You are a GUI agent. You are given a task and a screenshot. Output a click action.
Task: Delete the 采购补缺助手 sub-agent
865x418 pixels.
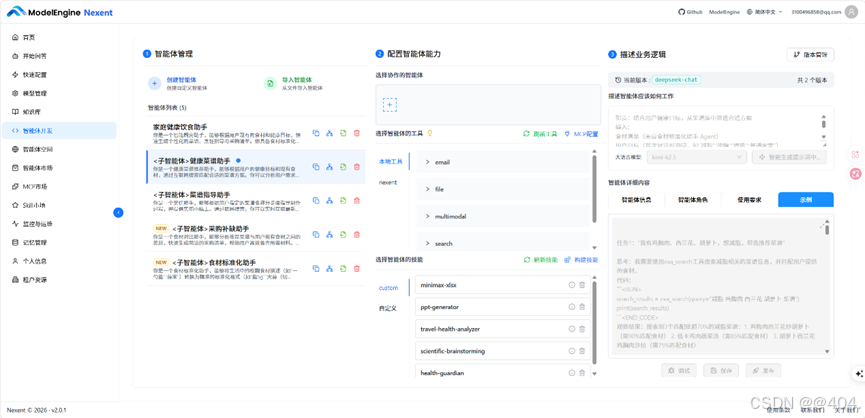(356, 234)
